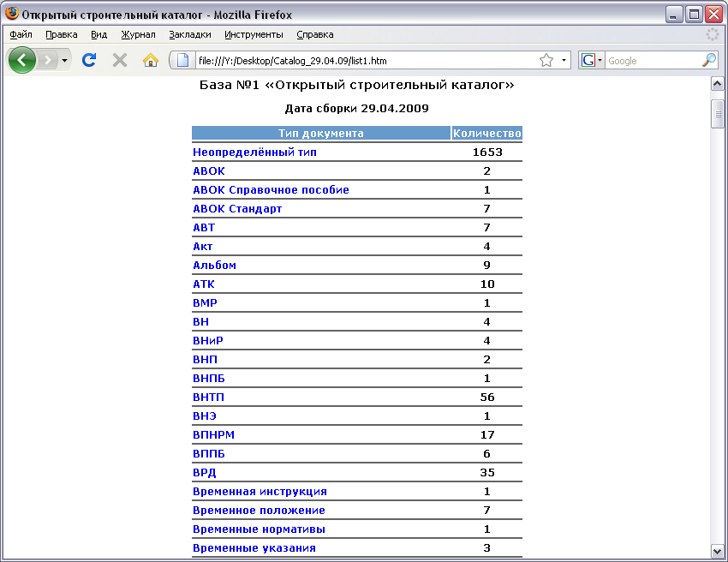This screenshot has width=728, height=562.
Task: Select the ВМР link
Action: [205, 302]
